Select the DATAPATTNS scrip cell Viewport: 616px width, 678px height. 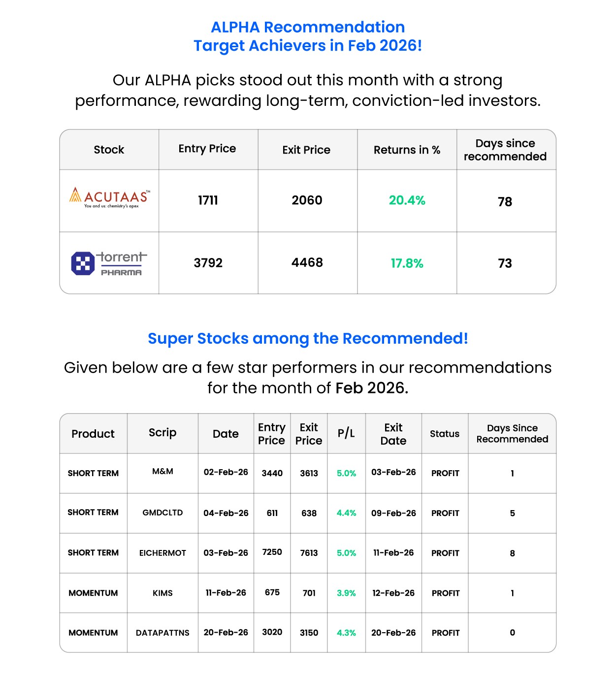tap(162, 633)
